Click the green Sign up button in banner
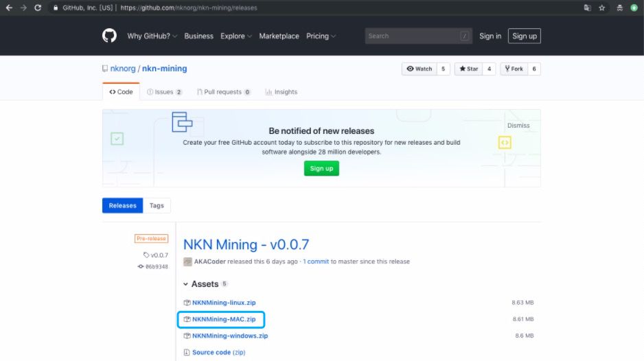644x361 pixels. pos(321,168)
